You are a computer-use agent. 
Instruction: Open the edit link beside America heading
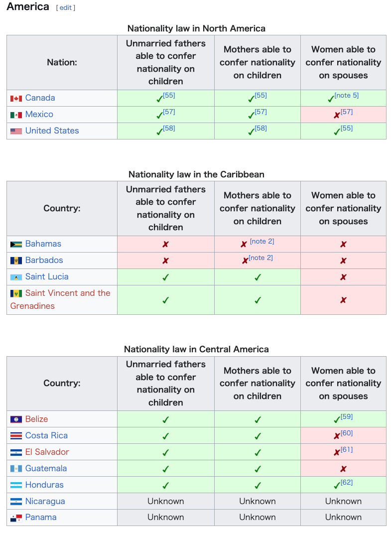pyautogui.click(x=66, y=7)
